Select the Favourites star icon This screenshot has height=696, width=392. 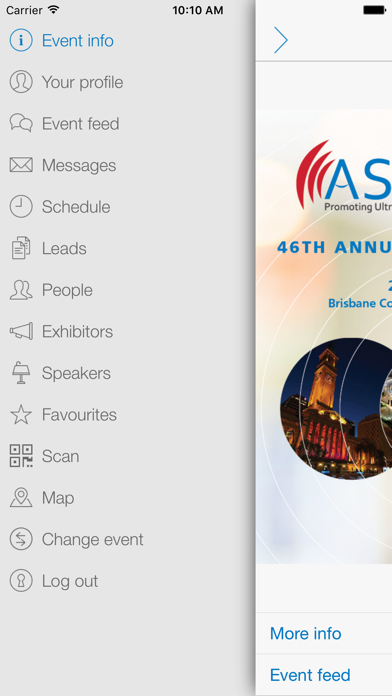pyautogui.click(x=21, y=415)
